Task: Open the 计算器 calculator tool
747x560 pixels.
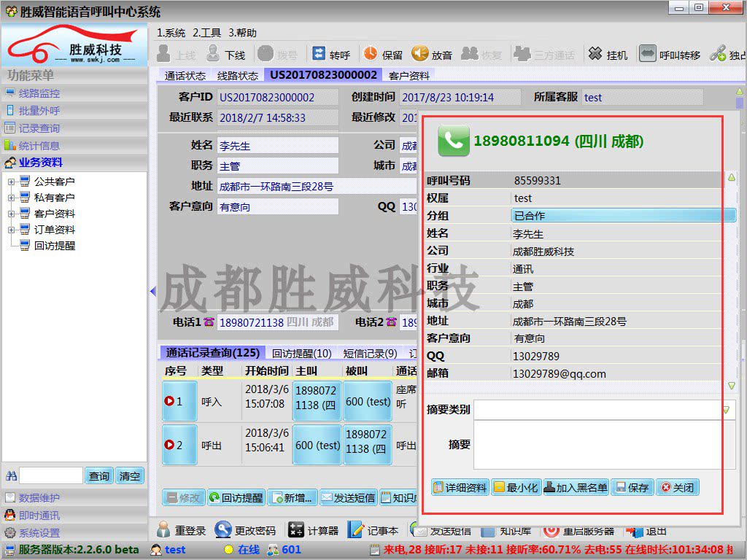Action: pos(295,529)
